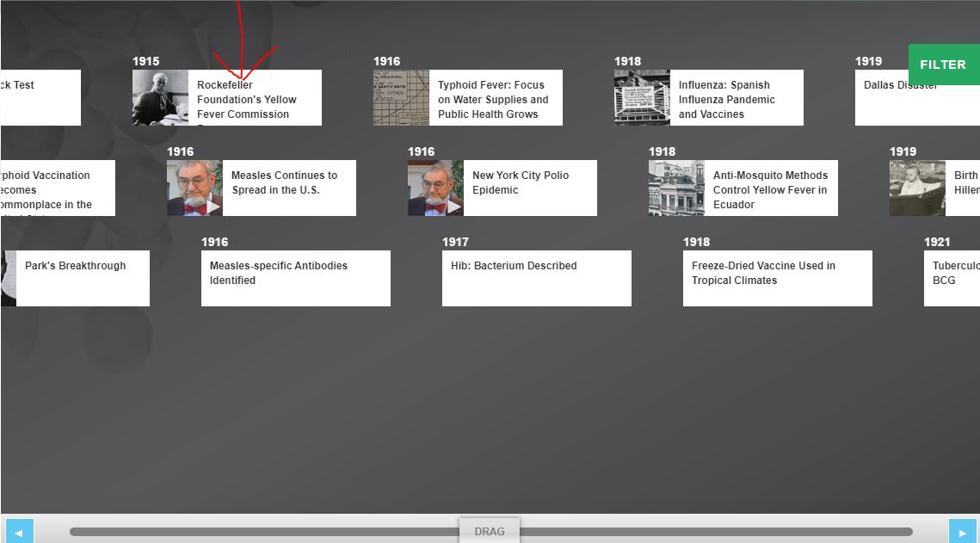
Task: Click the Spanish Influenza photo thumbnail
Action: (x=642, y=97)
